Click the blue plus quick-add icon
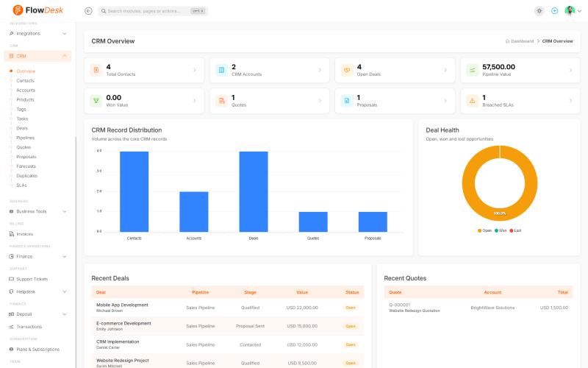 coord(555,11)
